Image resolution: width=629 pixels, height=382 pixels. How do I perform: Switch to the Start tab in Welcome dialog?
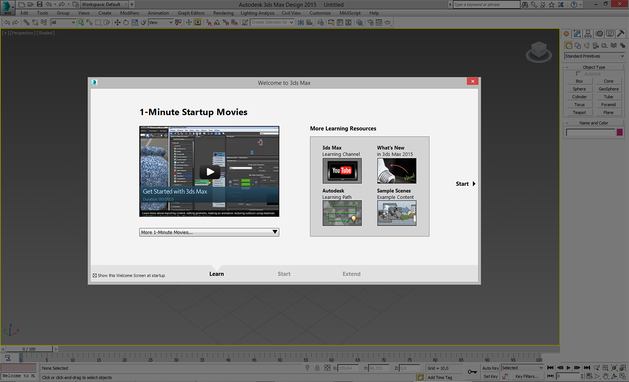tap(284, 274)
